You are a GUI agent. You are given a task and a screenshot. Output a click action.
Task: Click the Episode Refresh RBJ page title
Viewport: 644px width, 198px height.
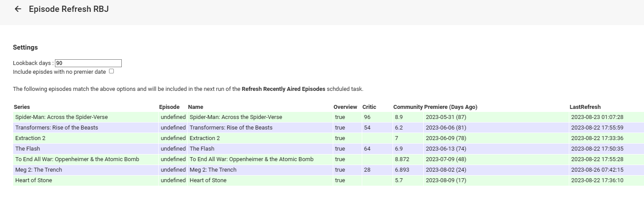(x=69, y=9)
